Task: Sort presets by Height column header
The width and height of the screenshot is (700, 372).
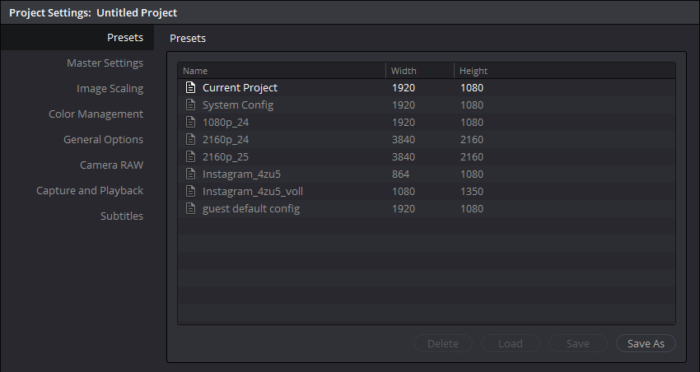Action: click(565, 71)
